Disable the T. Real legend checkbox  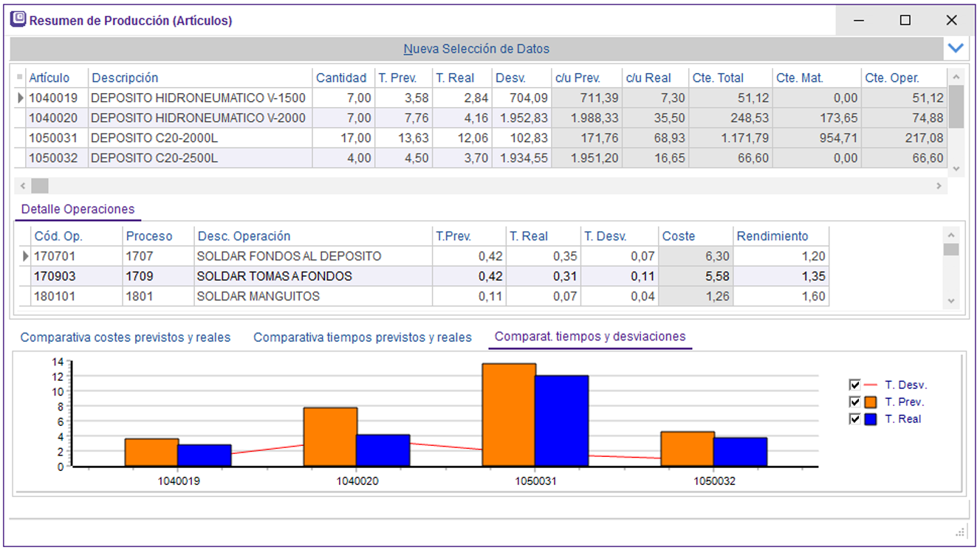854,419
